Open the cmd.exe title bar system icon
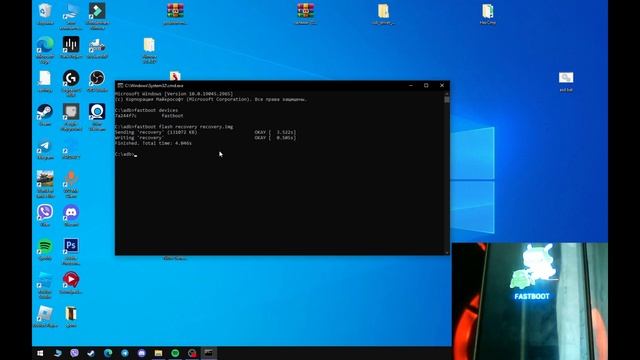Image resolution: width=640 pixels, height=360 pixels. tap(120, 85)
